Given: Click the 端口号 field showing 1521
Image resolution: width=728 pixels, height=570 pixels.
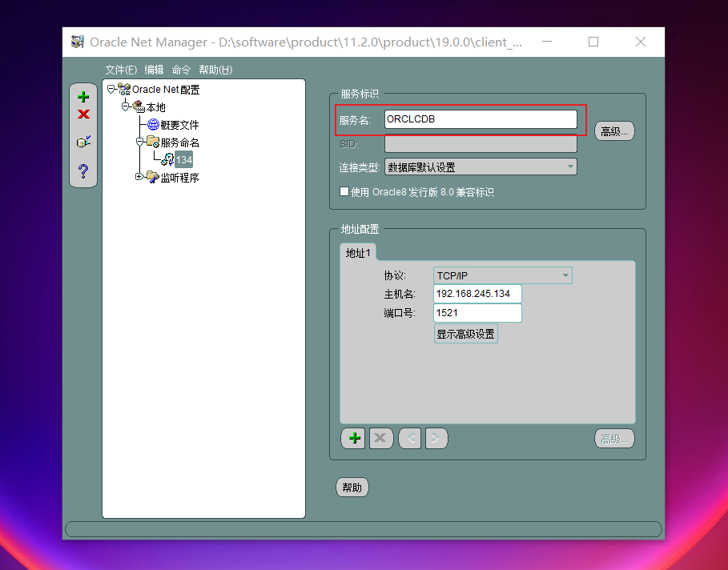Looking at the screenshot, I should coord(478,313).
